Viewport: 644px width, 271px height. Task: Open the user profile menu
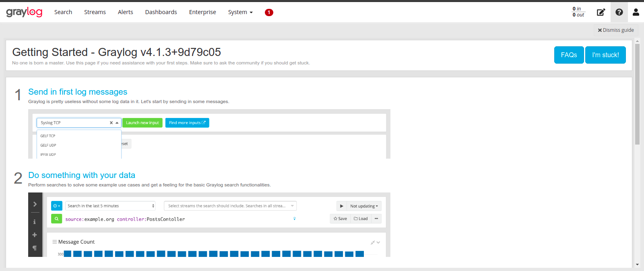tap(636, 12)
